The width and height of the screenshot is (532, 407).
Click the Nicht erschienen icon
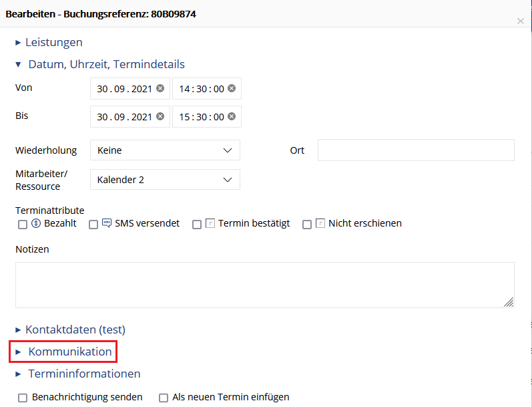pos(320,223)
